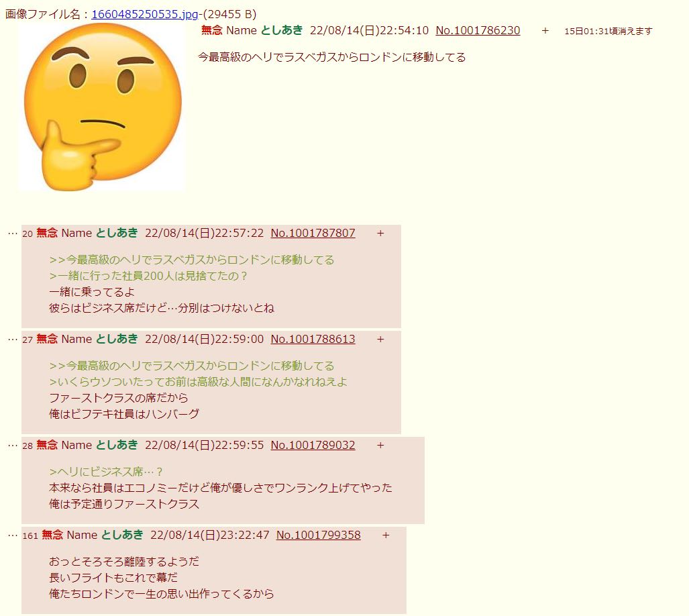
Task: Click the plus next to No.1001787807
Action: click(380, 234)
